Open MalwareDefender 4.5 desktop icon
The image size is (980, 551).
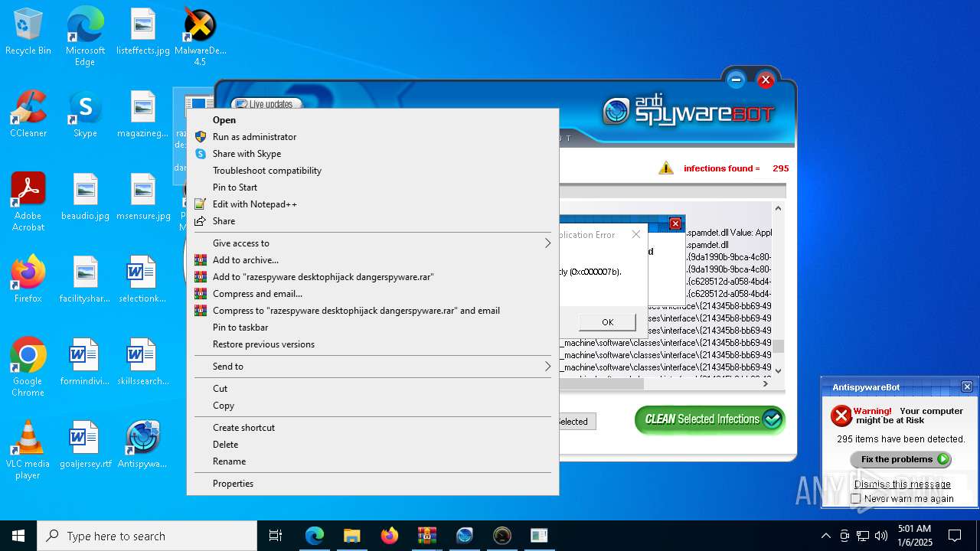tap(200, 37)
